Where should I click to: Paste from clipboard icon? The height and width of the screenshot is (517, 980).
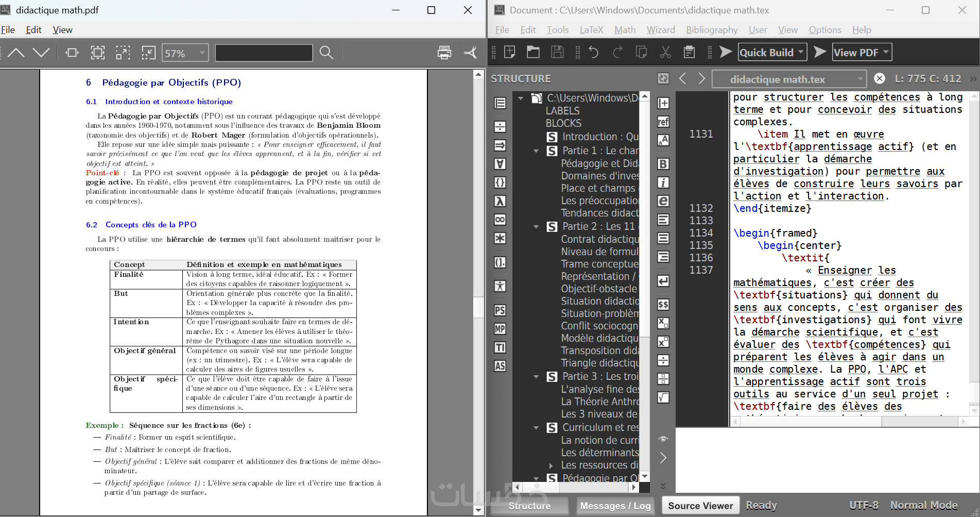coord(690,52)
